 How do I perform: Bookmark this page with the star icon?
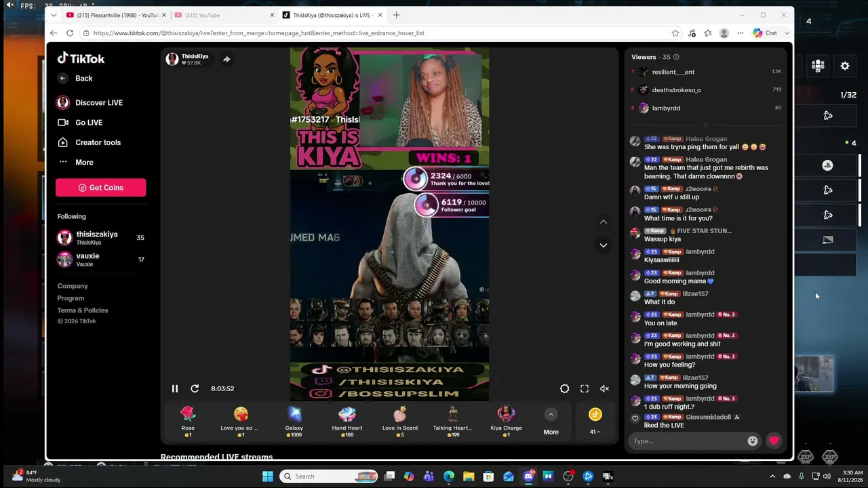(675, 33)
